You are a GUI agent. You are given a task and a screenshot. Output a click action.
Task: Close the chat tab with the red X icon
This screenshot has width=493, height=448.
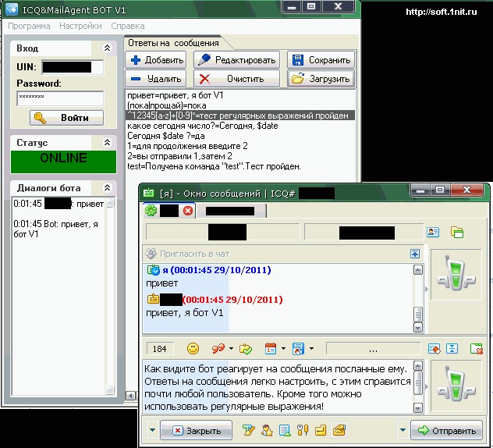(188, 211)
